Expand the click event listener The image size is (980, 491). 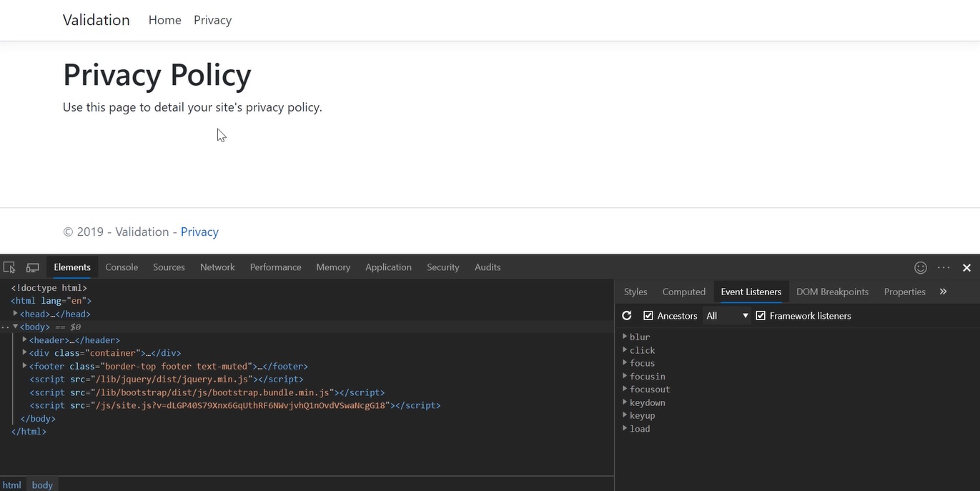[625, 349]
